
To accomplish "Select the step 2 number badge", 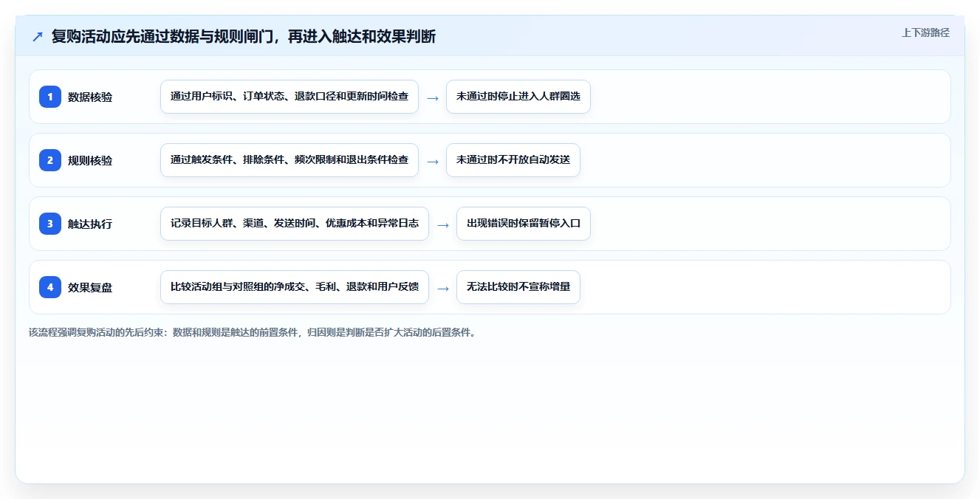I will [50, 160].
